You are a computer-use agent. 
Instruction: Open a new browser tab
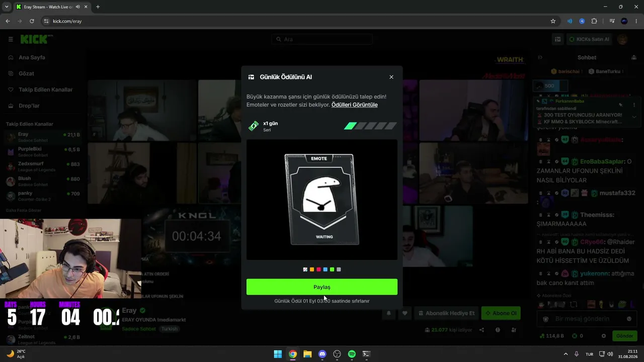98,7
